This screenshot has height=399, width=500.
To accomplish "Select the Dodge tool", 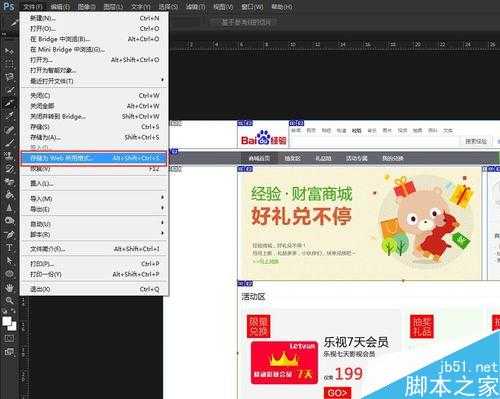I will [x=9, y=221].
